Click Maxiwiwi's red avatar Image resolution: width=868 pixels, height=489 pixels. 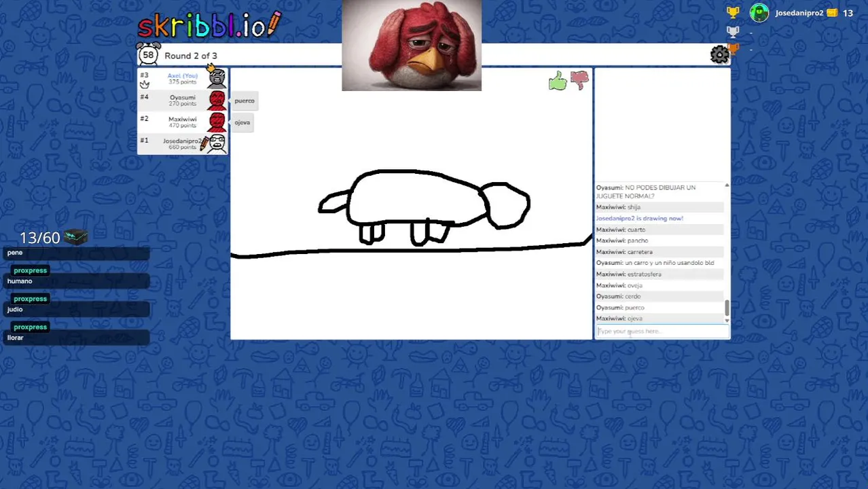click(x=217, y=122)
